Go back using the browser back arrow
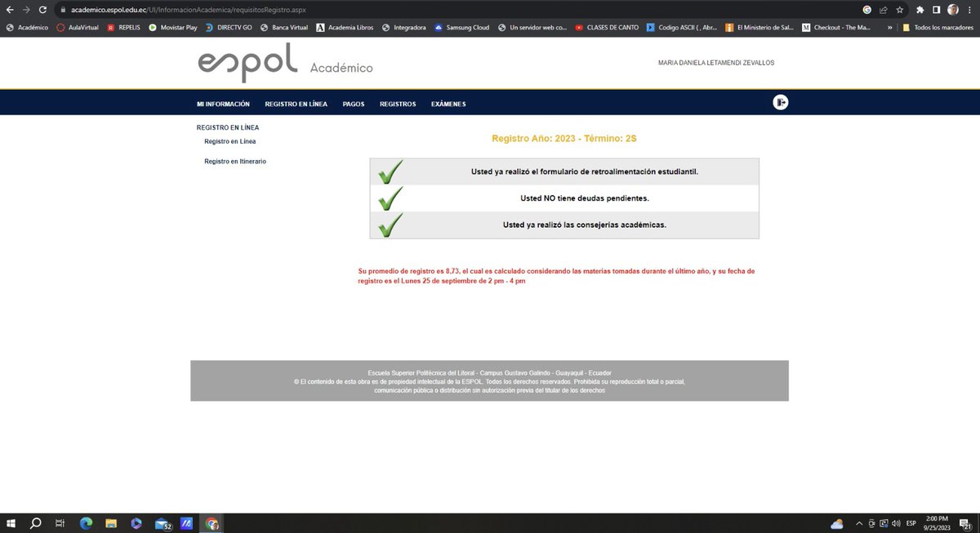The width and height of the screenshot is (980, 533). pyautogui.click(x=10, y=10)
